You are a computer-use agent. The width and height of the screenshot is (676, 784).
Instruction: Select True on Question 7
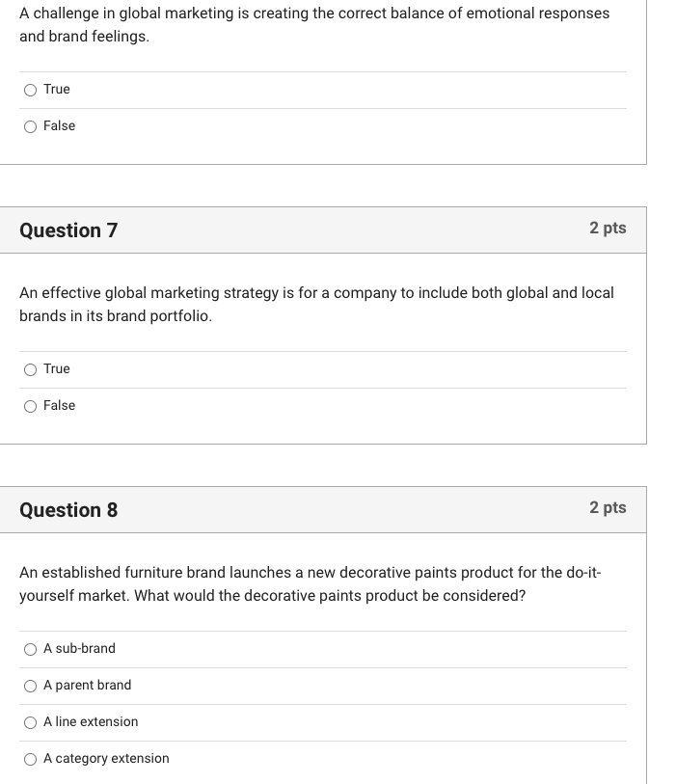coord(31,369)
